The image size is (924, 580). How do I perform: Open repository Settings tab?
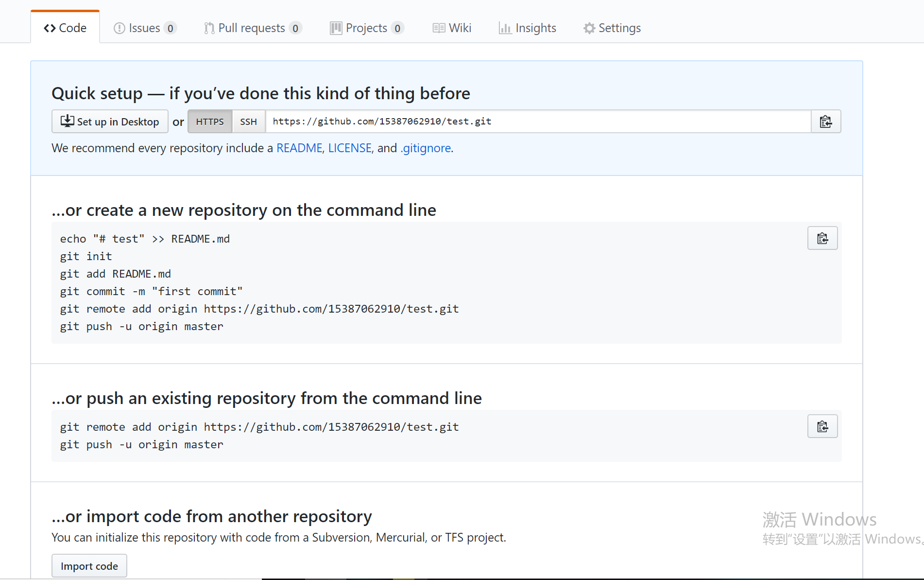coord(612,28)
